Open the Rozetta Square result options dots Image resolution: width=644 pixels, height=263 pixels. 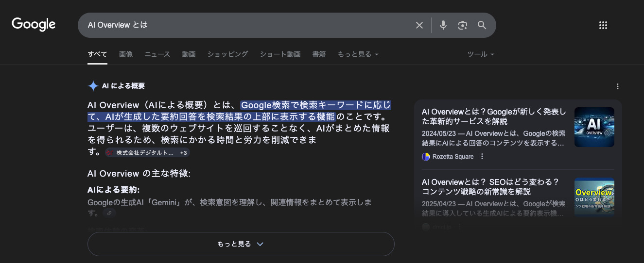pos(482,156)
